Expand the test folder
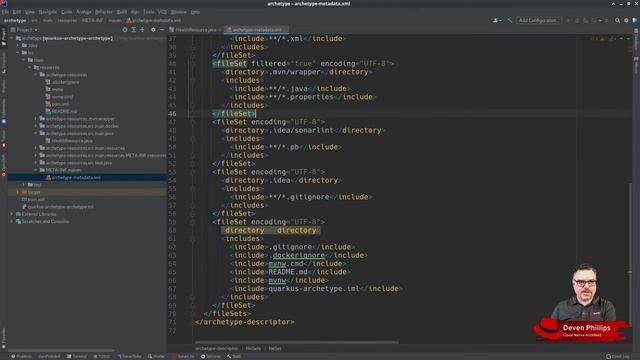Image resolution: width=640 pixels, height=360 pixels. click(24, 185)
